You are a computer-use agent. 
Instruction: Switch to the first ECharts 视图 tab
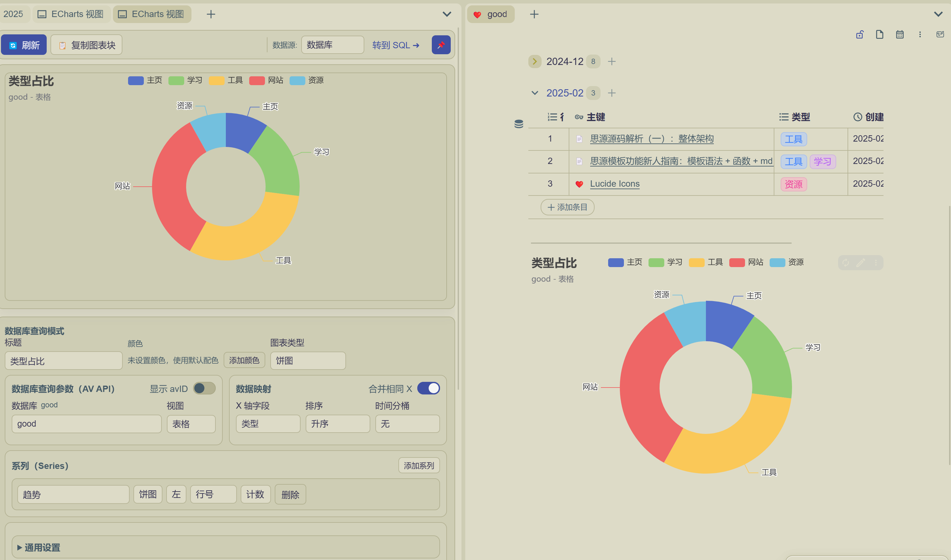[71, 14]
